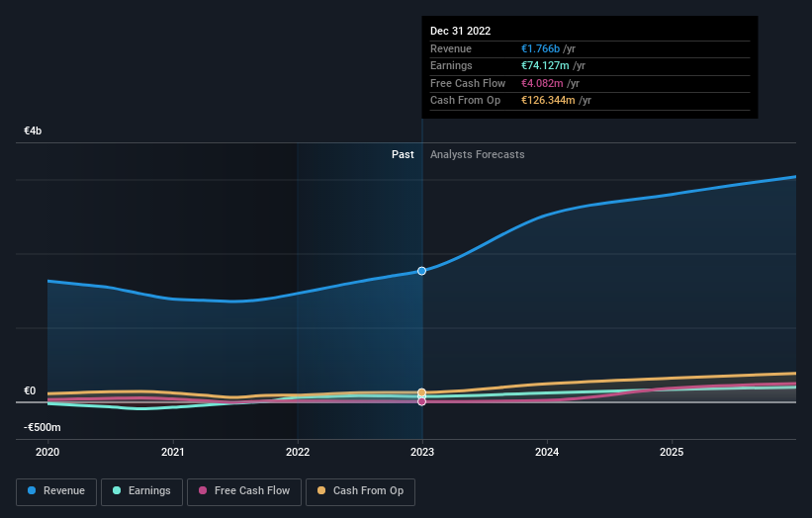812x518 pixels.
Task: Select the Cash From Op marker at 2023
Action: click(x=422, y=392)
